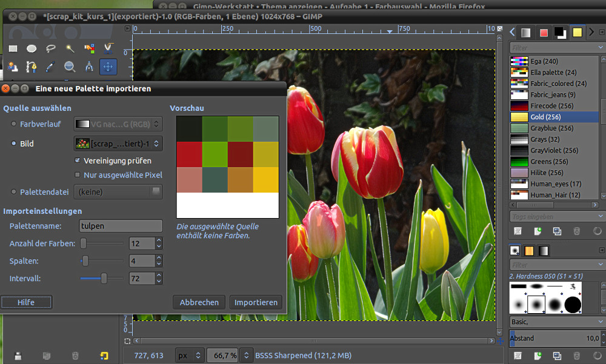The height and width of the screenshot is (364, 606).
Task: Select the Farbverlauf radio button
Action: pos(13,124)
